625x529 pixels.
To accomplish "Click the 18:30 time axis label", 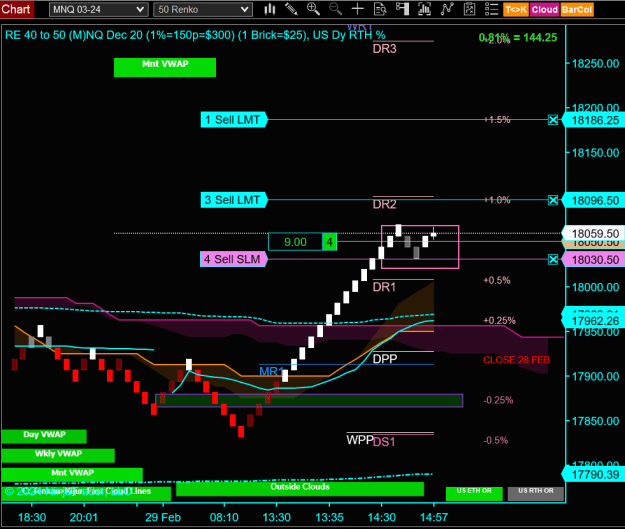I will [x=32, y=517].
